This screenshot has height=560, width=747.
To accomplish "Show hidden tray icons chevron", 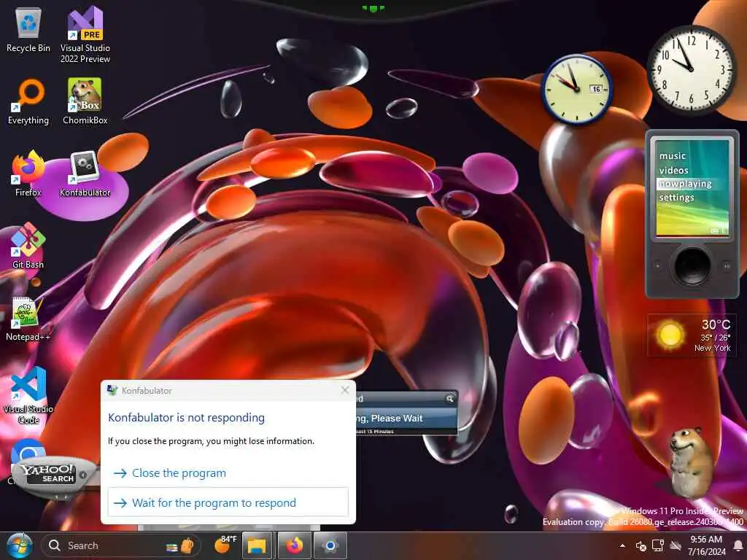I will [x=622, y=545].
